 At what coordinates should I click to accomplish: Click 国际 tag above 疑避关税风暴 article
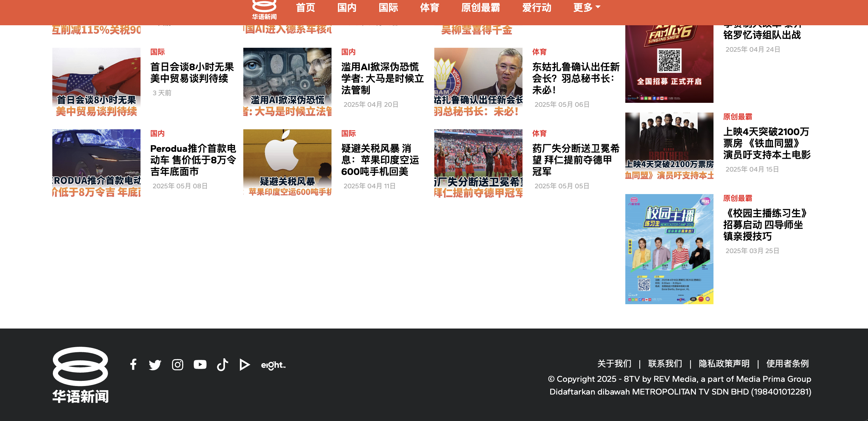pos(349,134)
